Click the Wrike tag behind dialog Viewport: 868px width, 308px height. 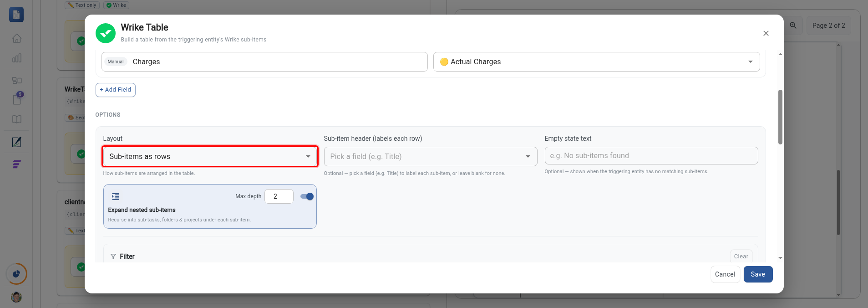117,5
